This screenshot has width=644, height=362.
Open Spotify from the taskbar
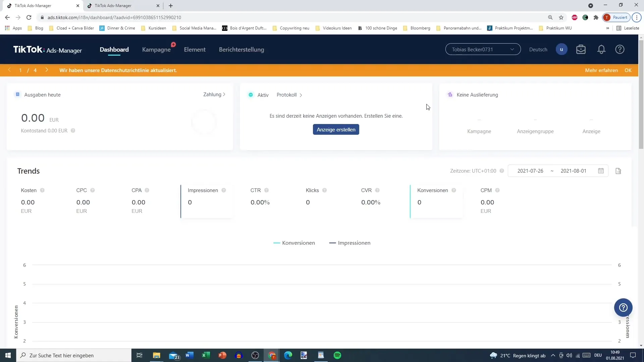coord(337,355)
